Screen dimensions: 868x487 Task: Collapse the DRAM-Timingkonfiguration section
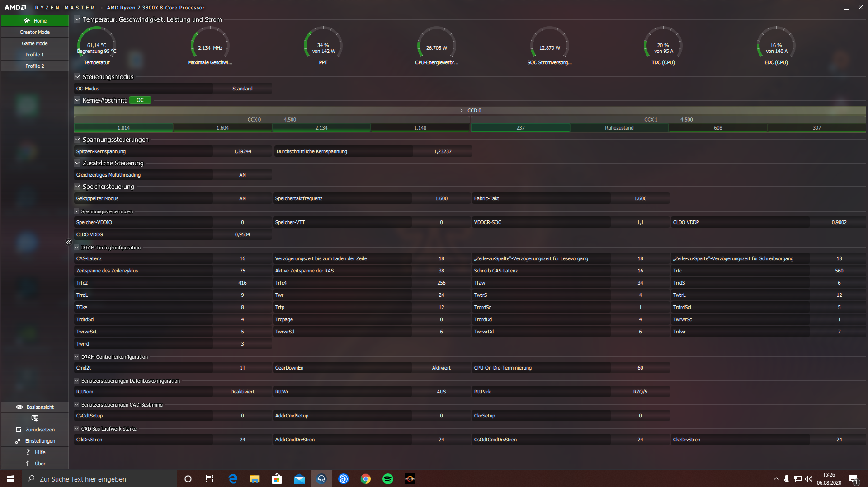(77, 248)
